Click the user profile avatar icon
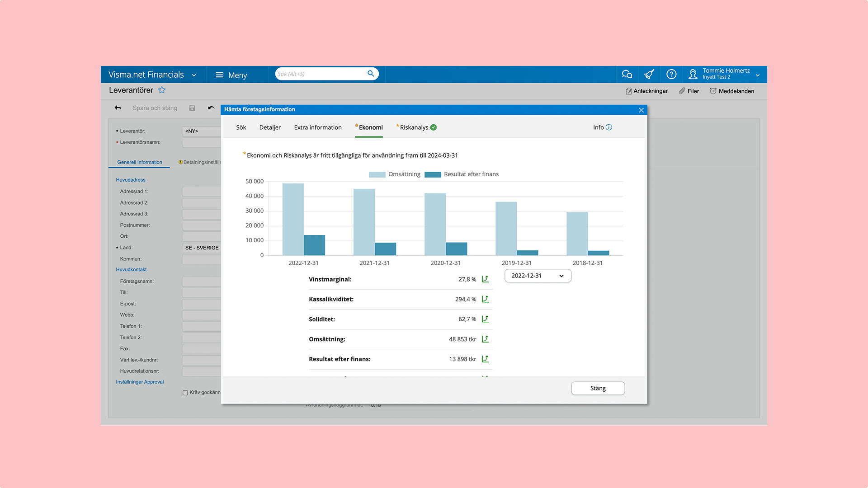This screenshot has height=488, width=868. (x=693, y=74)
